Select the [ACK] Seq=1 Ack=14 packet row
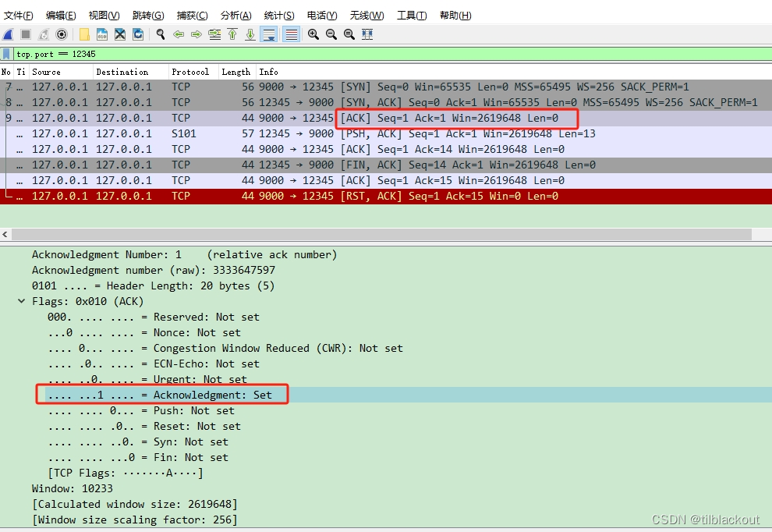Image resolution: width=772 pixels, height=532 pixels. [x=386, y=149]
